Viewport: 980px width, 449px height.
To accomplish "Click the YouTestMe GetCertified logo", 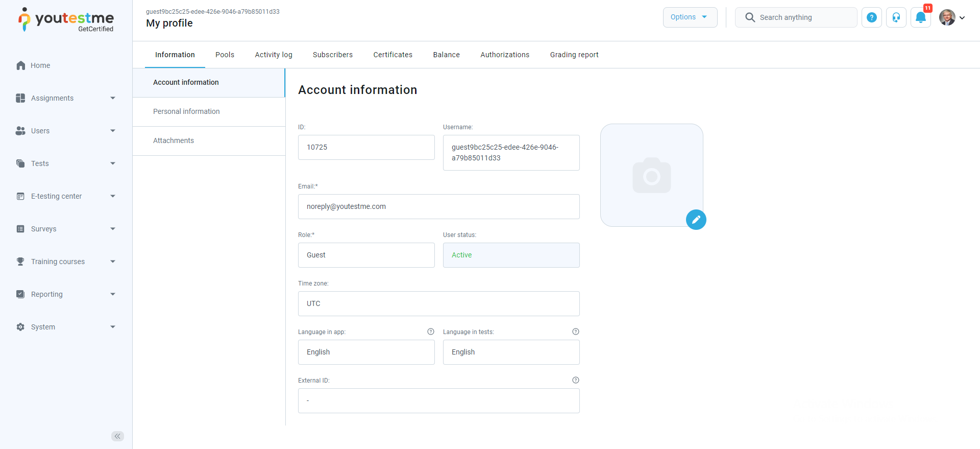I will (x=66, y=20).
